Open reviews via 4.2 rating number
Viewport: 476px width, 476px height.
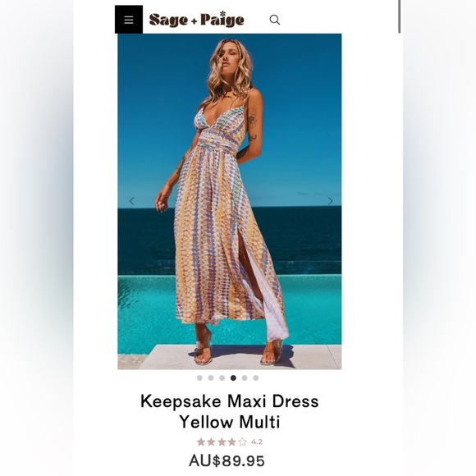coord(257,442)
